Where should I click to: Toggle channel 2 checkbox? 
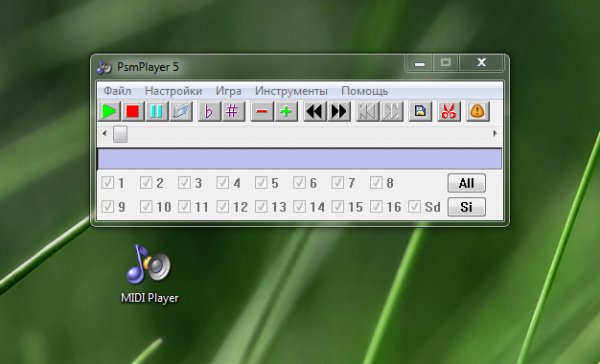pos(146,183)
